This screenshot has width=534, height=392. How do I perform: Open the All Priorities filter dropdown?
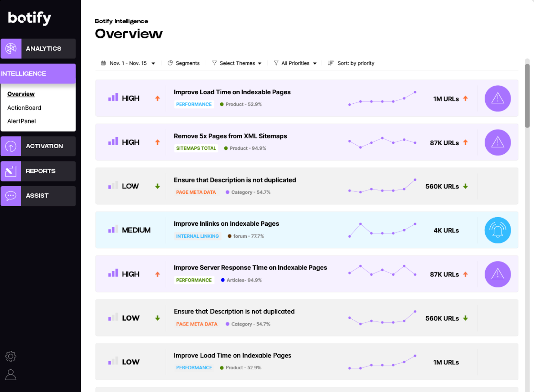[x=295, y=63]
